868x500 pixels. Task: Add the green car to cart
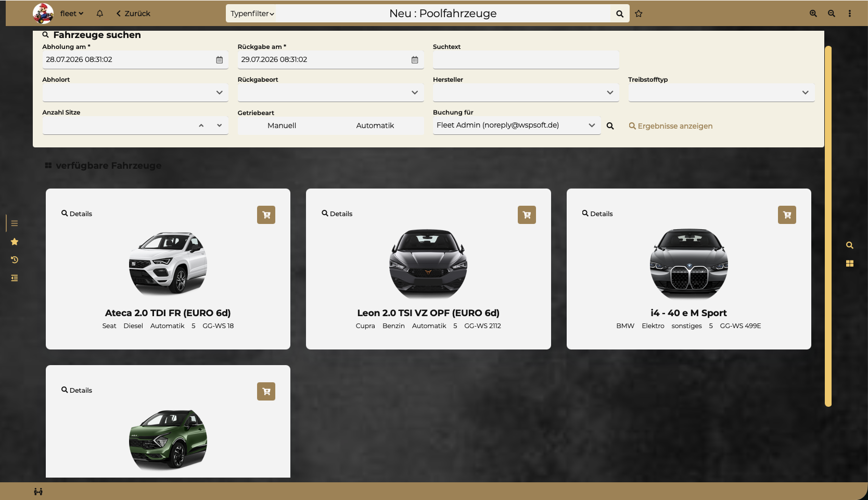tap(266, 391)
